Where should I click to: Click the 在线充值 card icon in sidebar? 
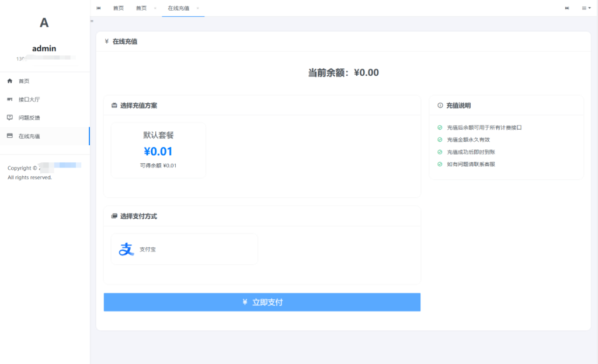[x=9, y=135]
